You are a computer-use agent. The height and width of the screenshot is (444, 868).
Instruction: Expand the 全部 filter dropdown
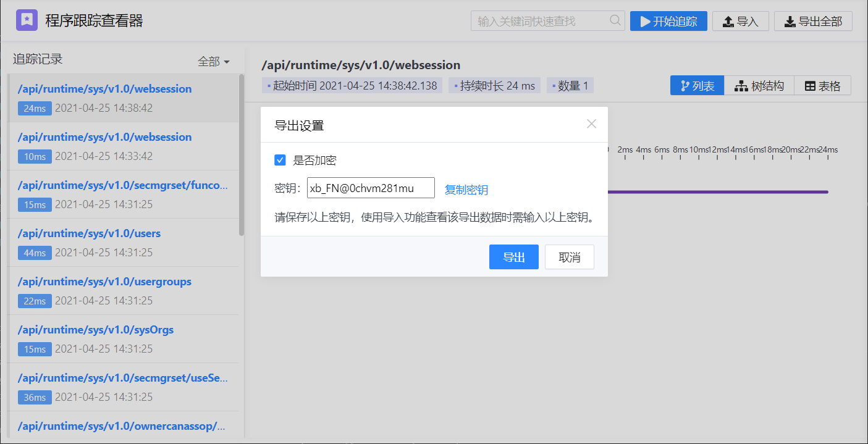pos(214,61)
